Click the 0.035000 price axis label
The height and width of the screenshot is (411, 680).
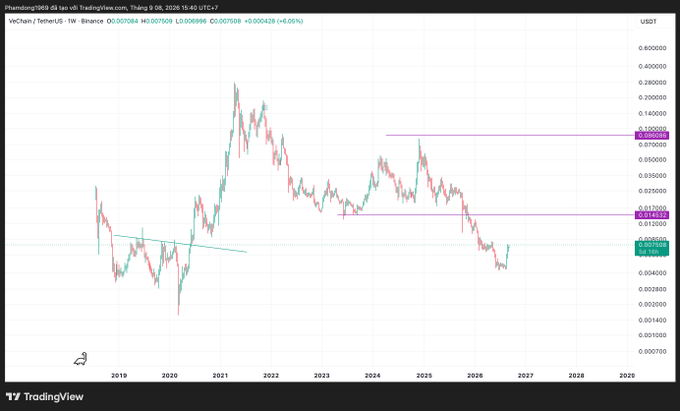point(652,176)
